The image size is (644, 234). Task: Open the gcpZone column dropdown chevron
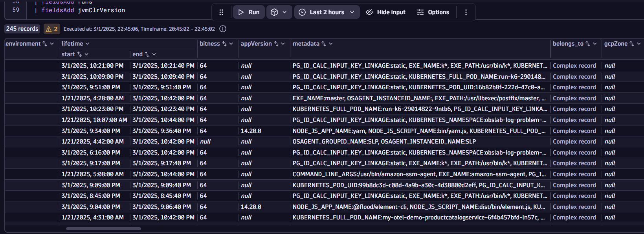point(639,44)
